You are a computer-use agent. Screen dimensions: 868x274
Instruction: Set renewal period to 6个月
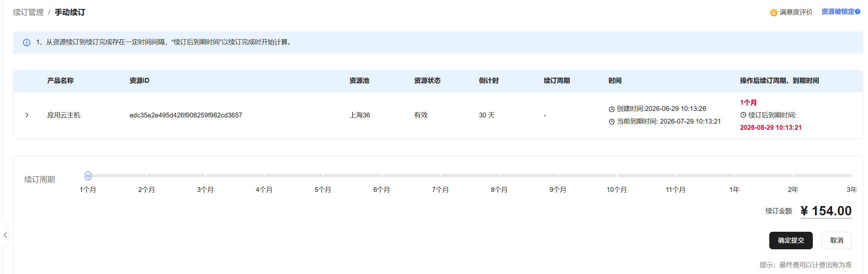[382, 190]
